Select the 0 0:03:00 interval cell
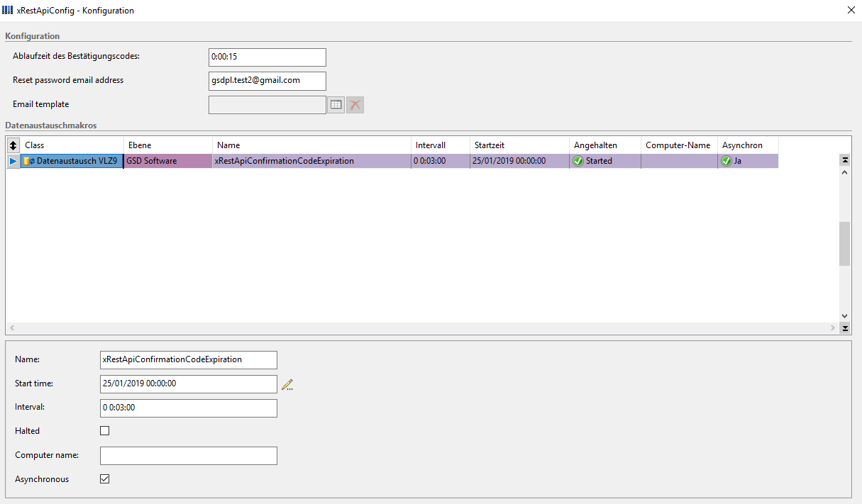 [441, 161]
